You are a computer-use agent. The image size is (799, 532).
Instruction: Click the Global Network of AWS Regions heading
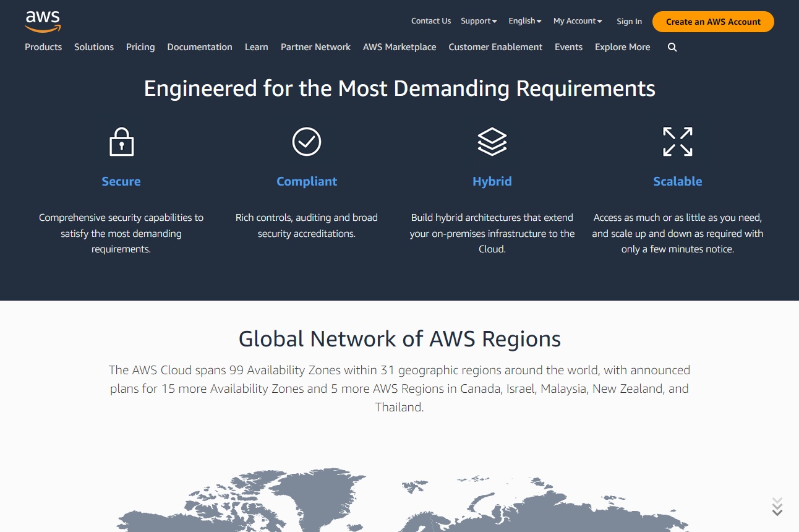399,339
